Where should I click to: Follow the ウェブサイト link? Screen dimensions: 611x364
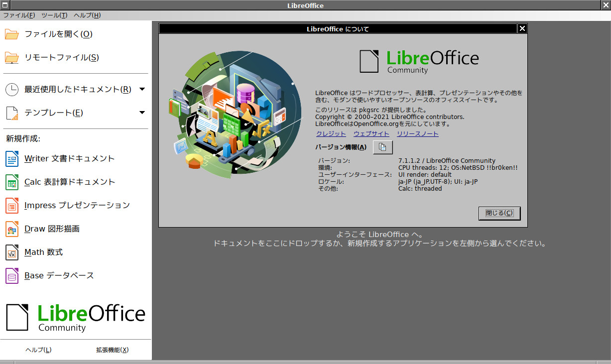(371, 134)
